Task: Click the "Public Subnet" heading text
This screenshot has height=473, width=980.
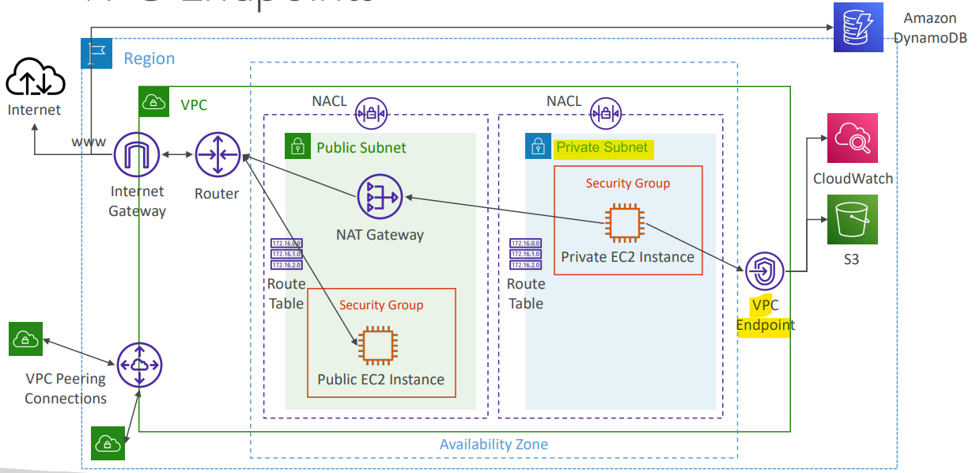Action: click(361, 147)
